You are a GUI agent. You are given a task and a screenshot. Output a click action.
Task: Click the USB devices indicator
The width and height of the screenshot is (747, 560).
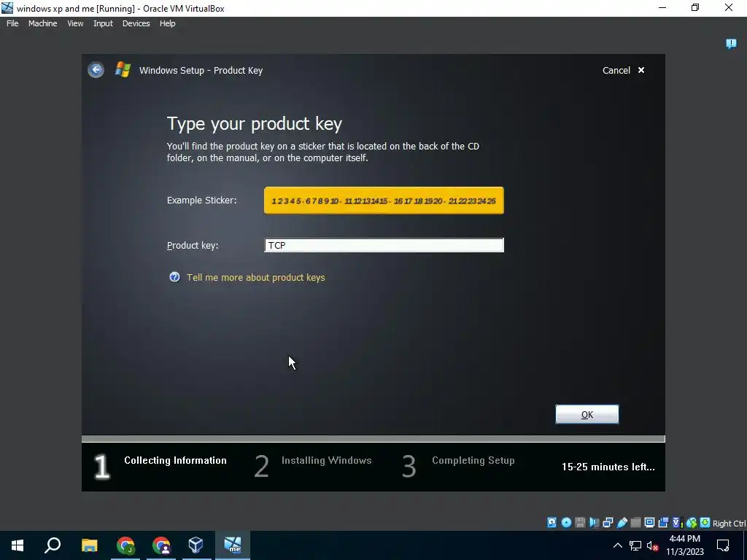point(622,522)
